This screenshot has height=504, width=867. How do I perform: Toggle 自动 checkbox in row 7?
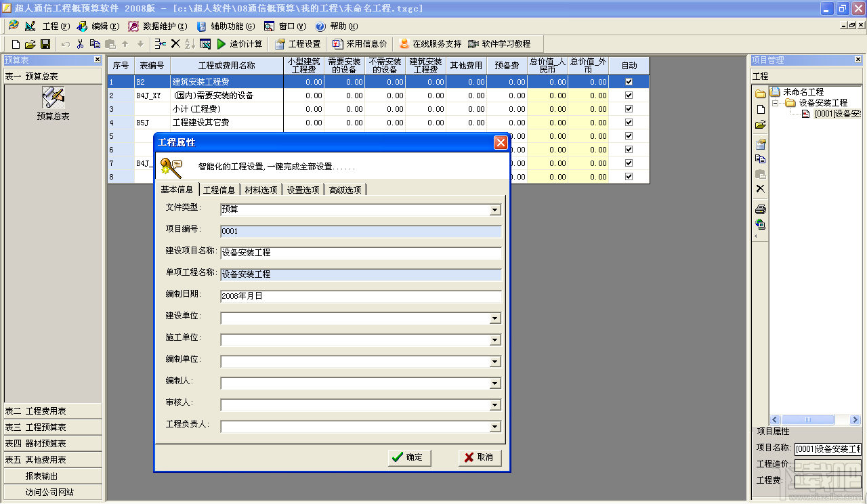(629, 163)
